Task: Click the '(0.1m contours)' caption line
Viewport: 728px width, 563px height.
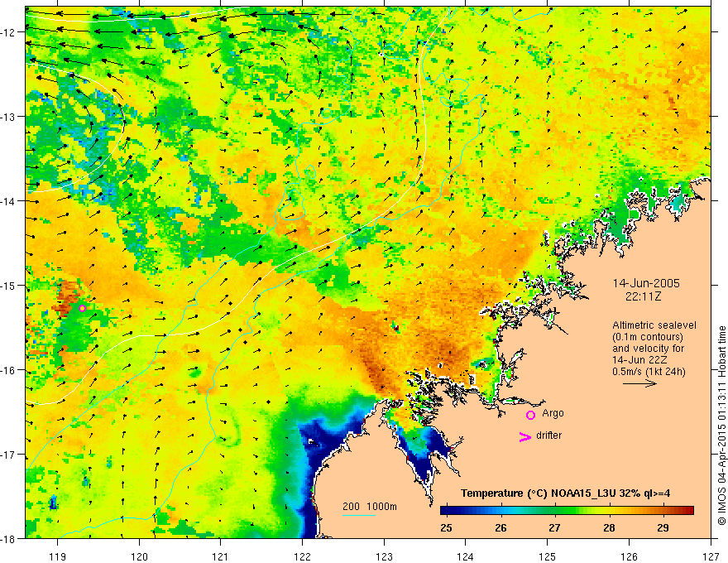Action: (x=648, y=337)
